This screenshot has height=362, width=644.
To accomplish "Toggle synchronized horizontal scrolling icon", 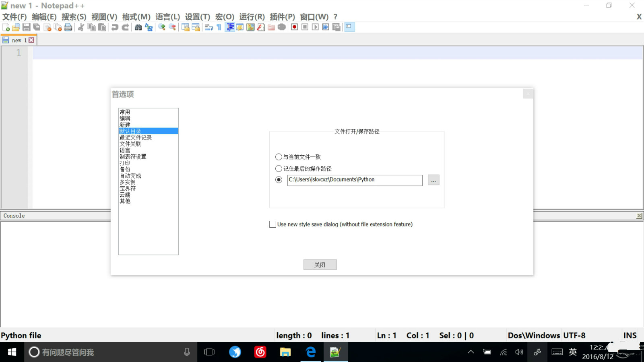I will (x=196, y=27).
